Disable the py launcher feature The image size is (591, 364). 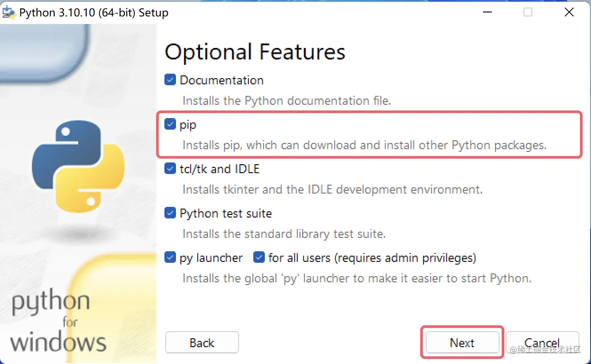(170, 257)
